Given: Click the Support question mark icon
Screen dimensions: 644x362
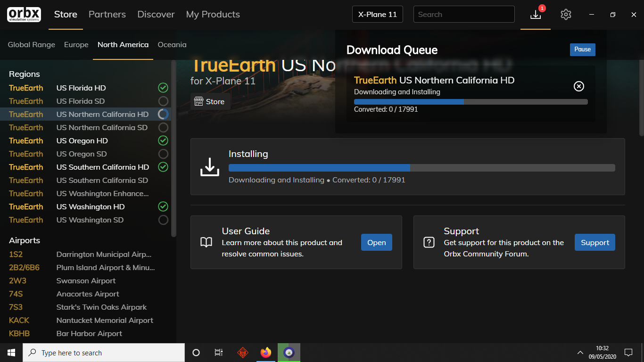Looking at the screenshot, I should click(x=429, y=243).
